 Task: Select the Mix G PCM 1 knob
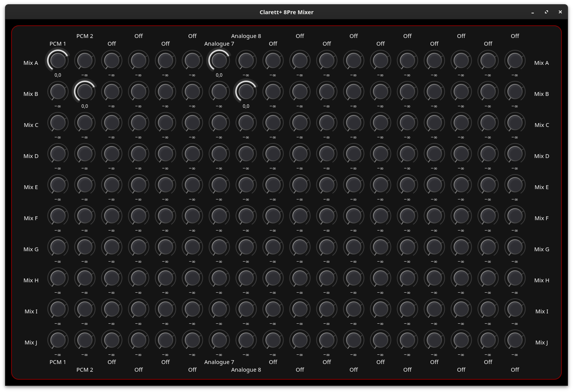pos(58,247)
